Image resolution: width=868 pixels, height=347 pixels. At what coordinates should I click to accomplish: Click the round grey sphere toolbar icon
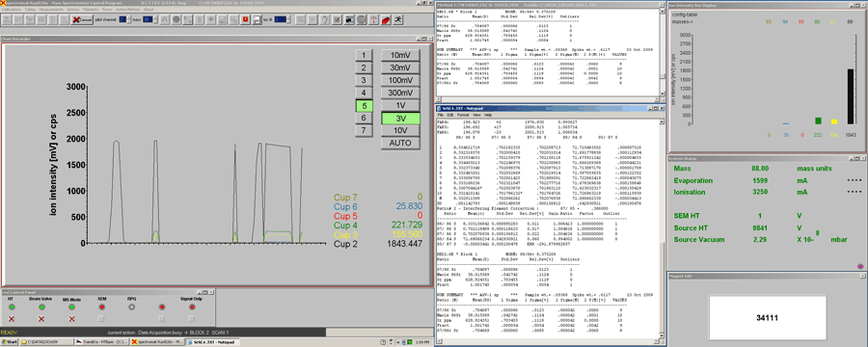[x=176, y=19]
